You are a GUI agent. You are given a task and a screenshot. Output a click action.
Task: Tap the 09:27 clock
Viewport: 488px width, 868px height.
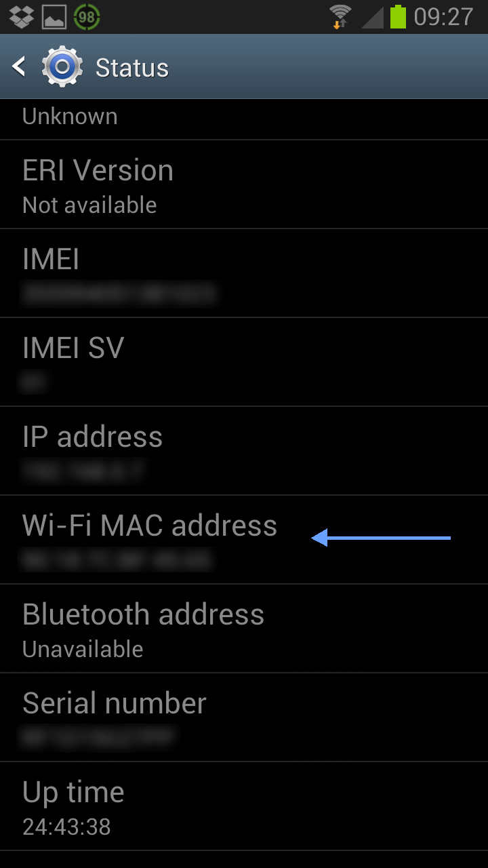tap(443, 17)
